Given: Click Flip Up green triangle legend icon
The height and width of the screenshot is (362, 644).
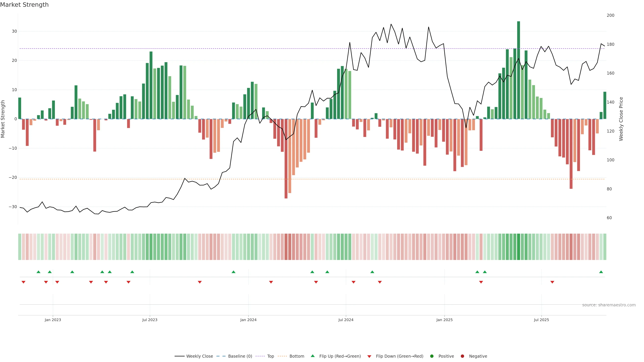Looking at the screenshot, I should [x=312, y=356].
